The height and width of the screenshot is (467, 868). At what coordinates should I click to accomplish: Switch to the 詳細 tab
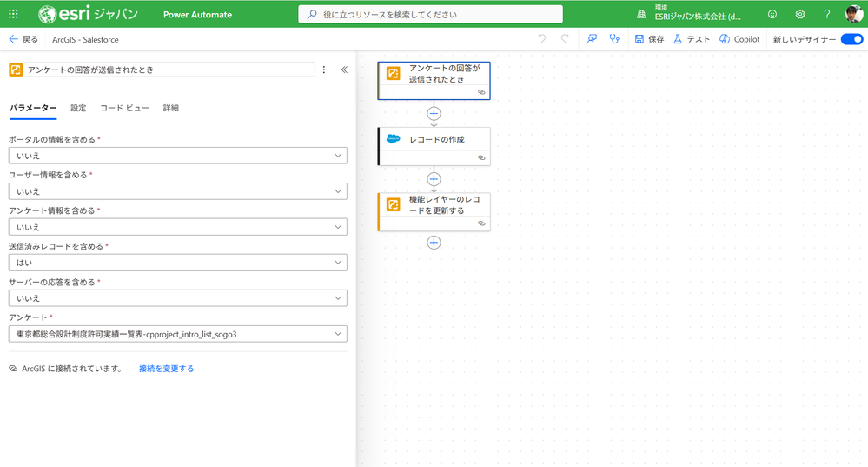pyautogui.click(x=171, y=108)
